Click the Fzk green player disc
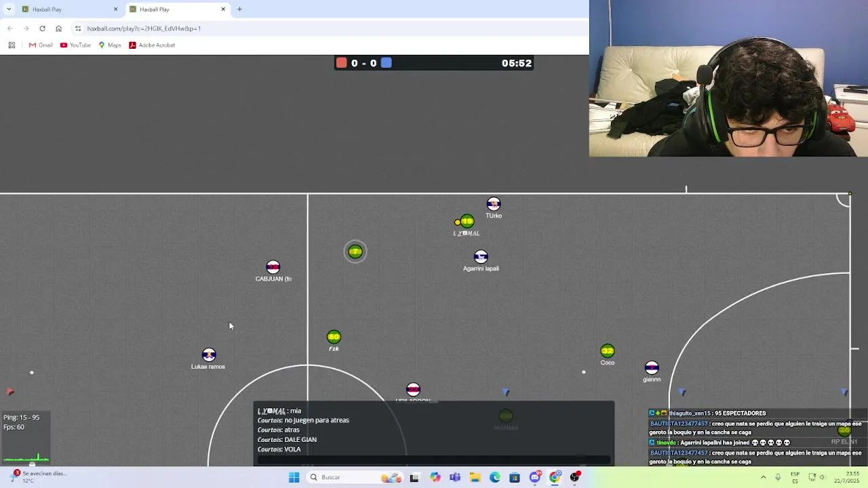 334,337
